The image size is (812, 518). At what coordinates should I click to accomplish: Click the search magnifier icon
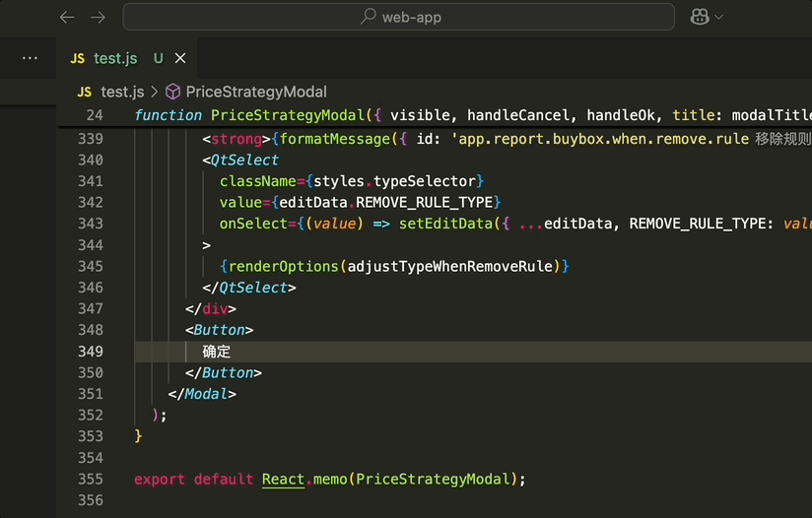point(369,17)
